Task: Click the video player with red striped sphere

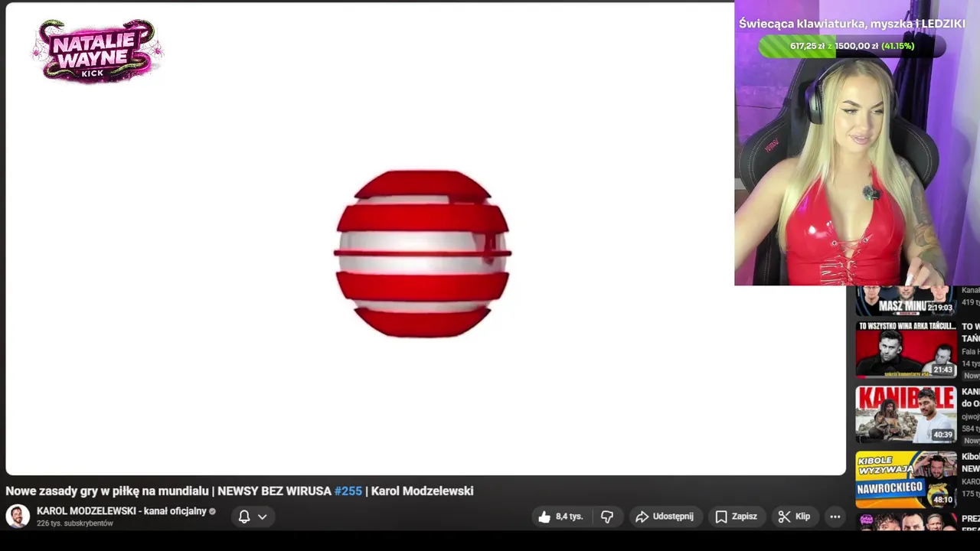Action: pyautogui.click(x=426, y=239)
